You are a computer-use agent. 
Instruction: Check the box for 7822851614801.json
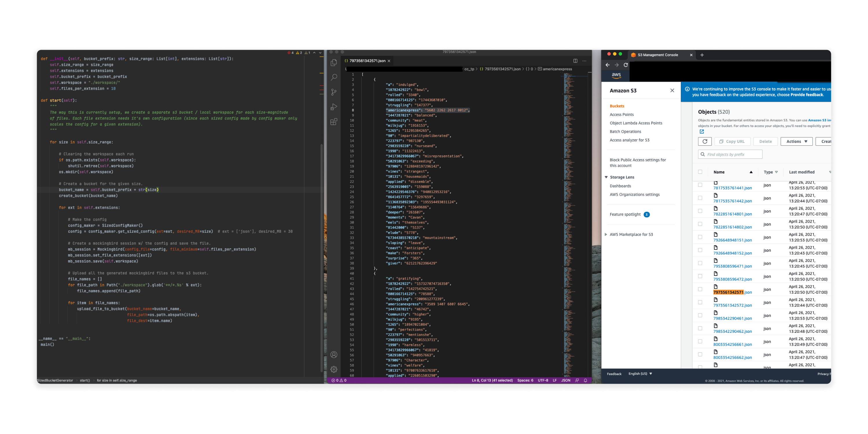pos(700,211)
